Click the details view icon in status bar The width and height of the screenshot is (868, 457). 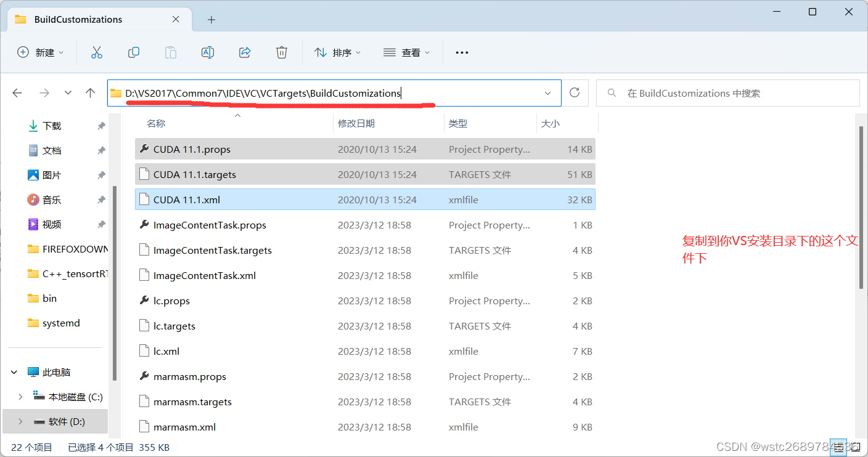click(837, 447)
